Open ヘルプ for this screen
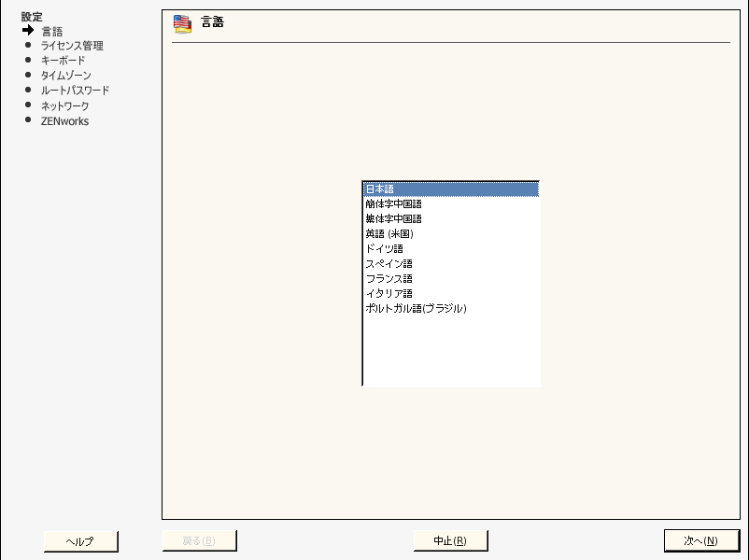749x560 pixels. 80,540
